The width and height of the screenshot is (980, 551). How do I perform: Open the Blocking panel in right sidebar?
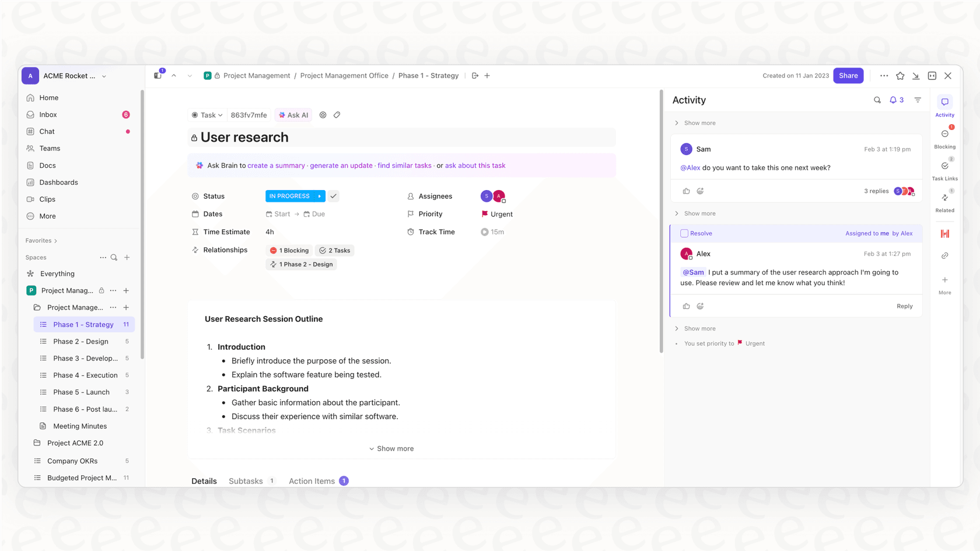[x=944, y=136]
